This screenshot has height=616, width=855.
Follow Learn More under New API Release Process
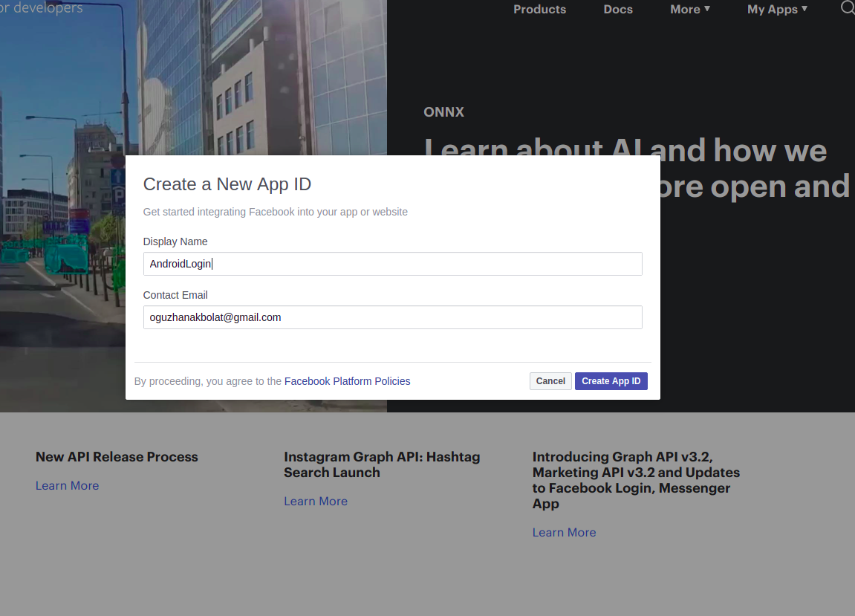click(x=67, y=486)
